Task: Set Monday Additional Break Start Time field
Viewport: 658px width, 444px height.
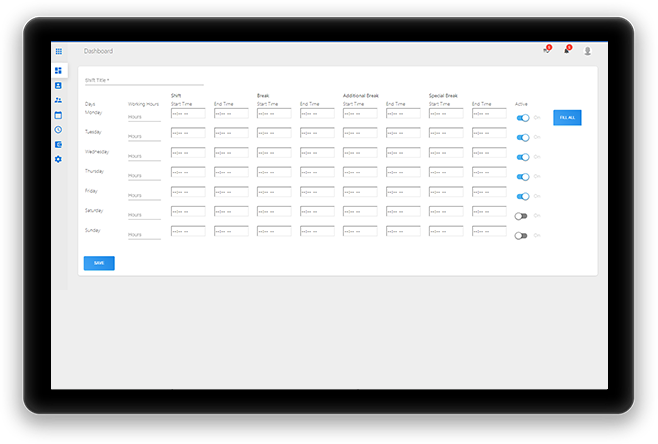Action: tap(360, 113)
